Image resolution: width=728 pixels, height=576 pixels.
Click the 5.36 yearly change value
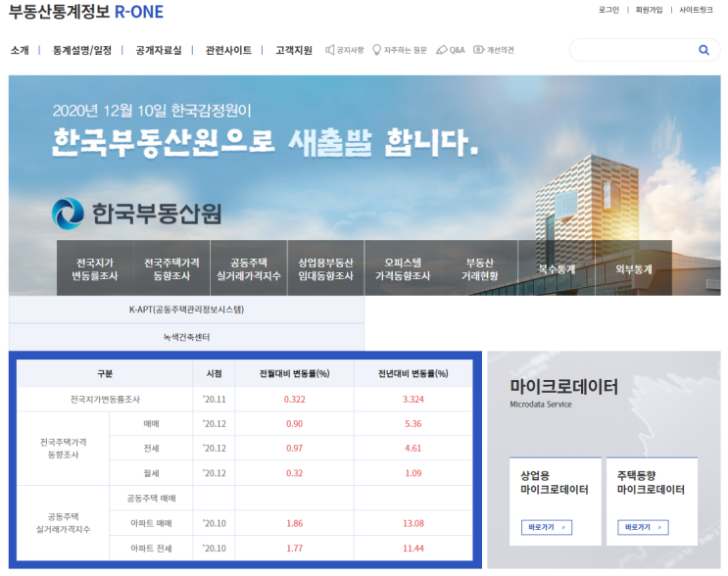pos(413,424)
